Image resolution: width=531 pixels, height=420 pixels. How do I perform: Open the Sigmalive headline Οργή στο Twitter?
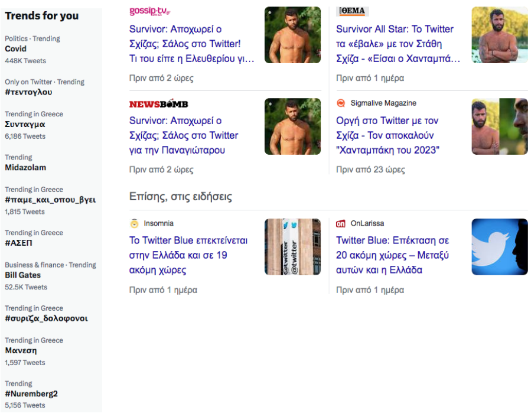(x=387, y=135)
